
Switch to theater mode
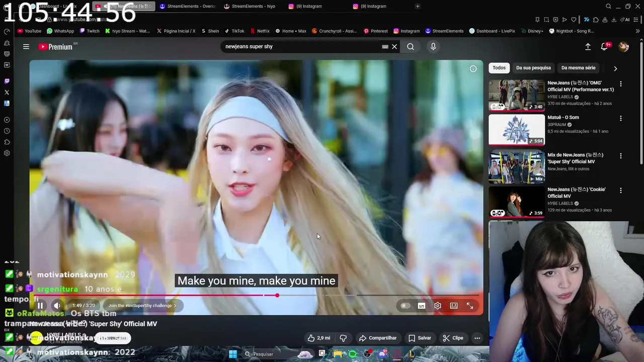pyautogui.click(x=454, y=306)
